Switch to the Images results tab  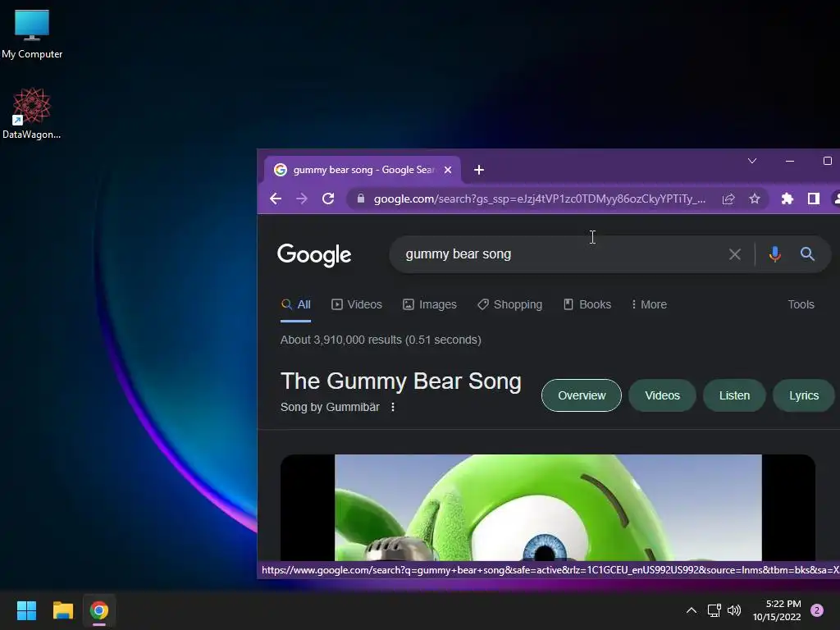pos(430,304)
